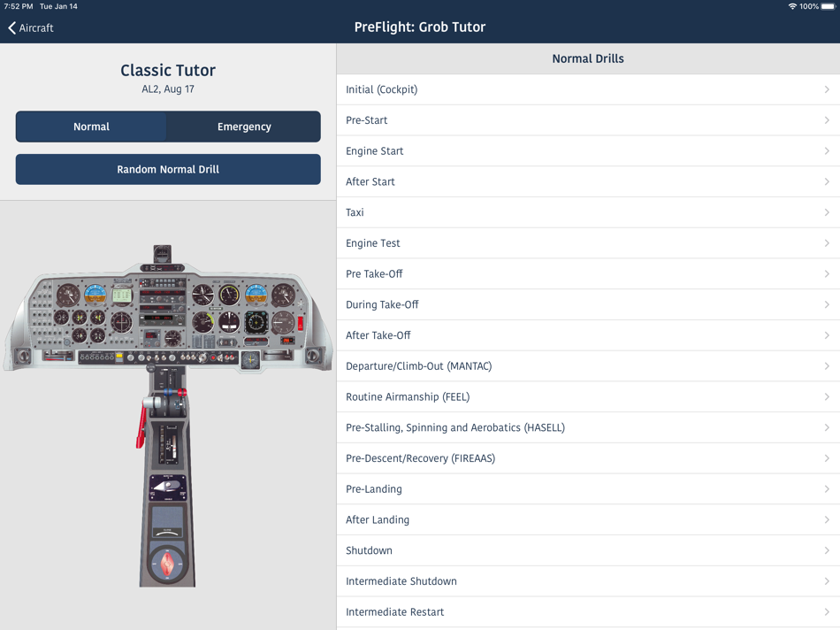The image size is (840, 630).
Task: Tap chevron on Pre Take-Off row
Action: coord(827,274)
